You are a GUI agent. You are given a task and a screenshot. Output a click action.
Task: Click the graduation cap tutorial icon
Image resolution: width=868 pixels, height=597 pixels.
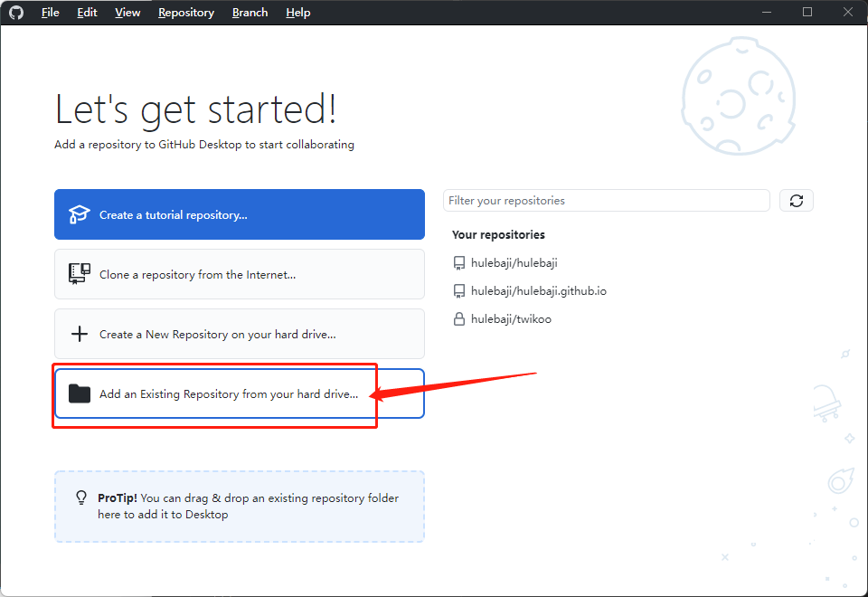coord(80,214)
